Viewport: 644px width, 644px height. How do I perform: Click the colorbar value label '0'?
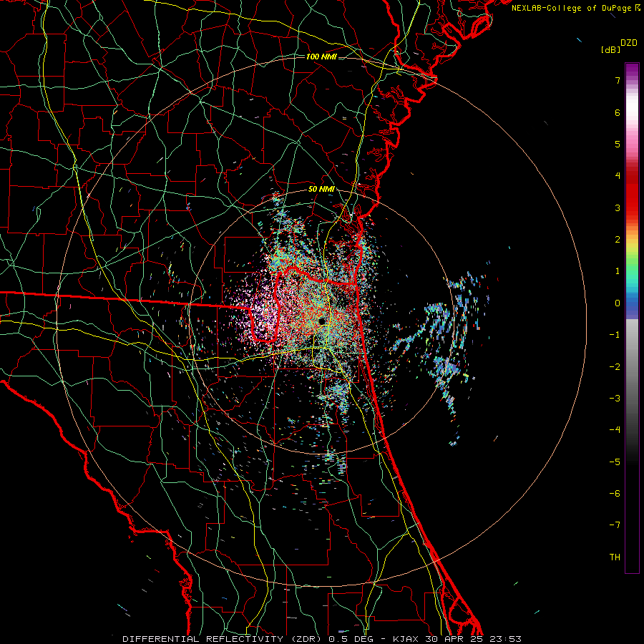click(618, 303)
